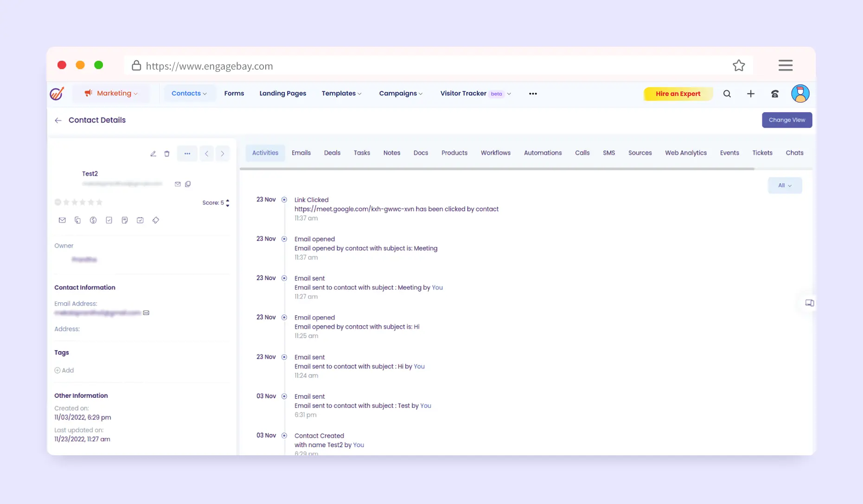Viewport: 863px width, 504px height.
Task: Click the plus quick-add icon
Action: click(750, 94)
